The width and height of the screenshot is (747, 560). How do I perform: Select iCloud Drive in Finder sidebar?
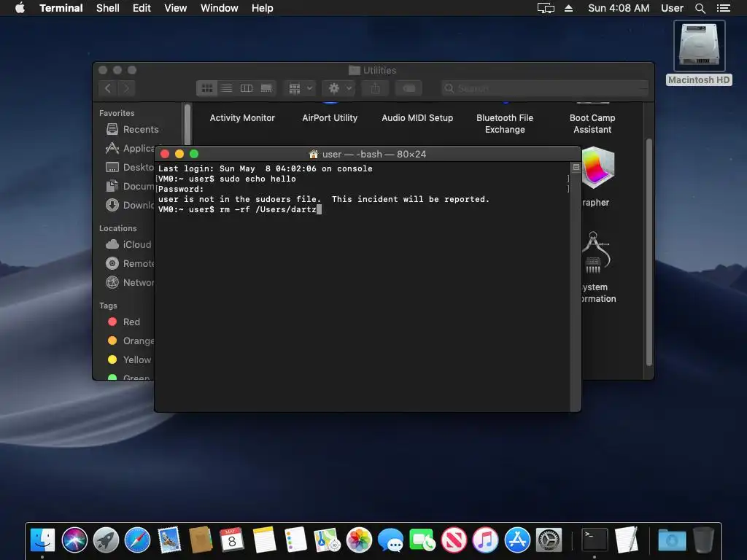click(x=128, y=244)
